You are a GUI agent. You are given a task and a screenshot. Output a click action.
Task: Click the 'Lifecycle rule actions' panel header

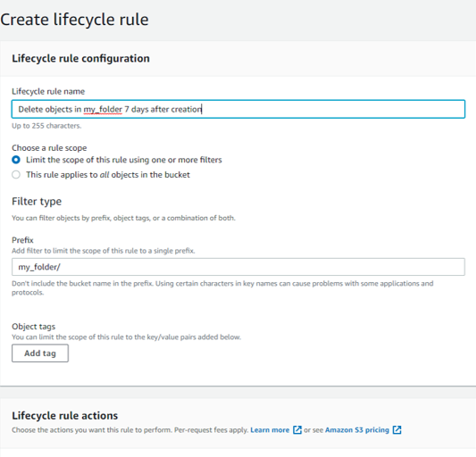pos(64,415)
